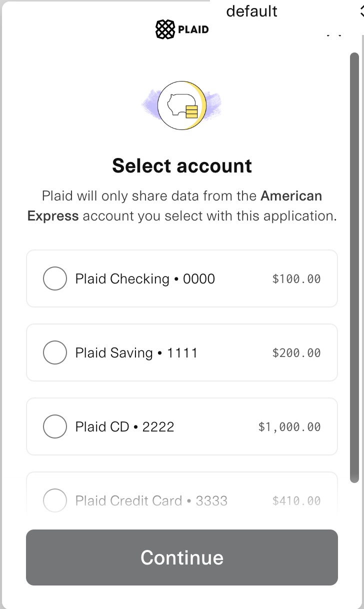Click the "Plaid CD • 2222" account label
364x609 pixels.
(124, 426)
